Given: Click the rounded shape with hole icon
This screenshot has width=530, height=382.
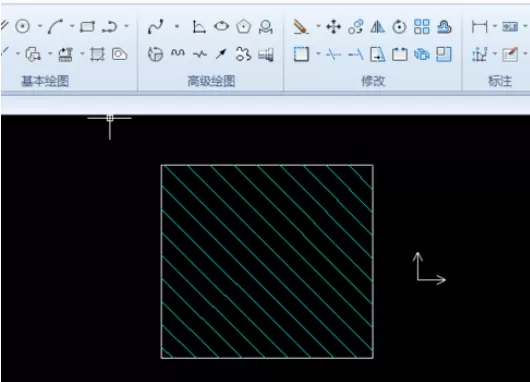Looking at the screenshot, I should point(119,54).
